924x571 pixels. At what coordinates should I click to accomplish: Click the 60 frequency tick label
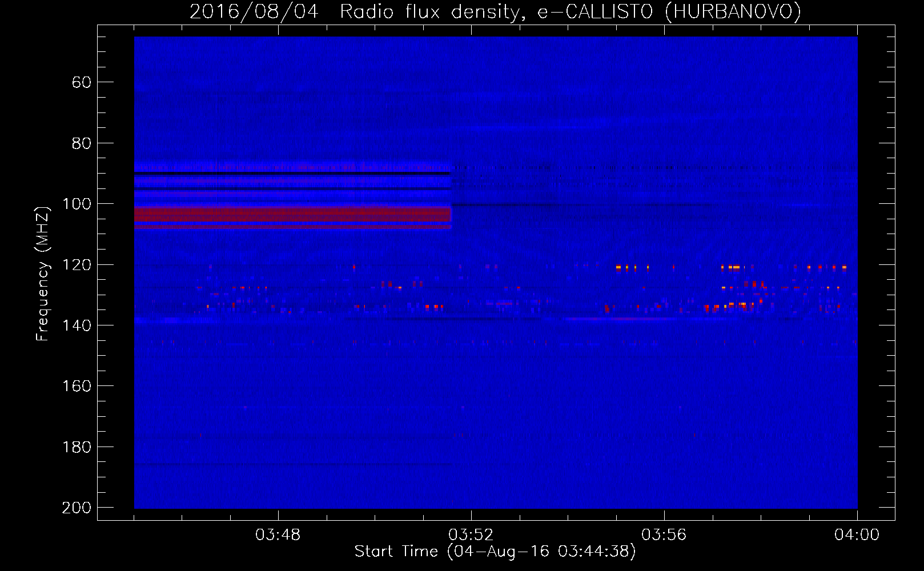81,83
